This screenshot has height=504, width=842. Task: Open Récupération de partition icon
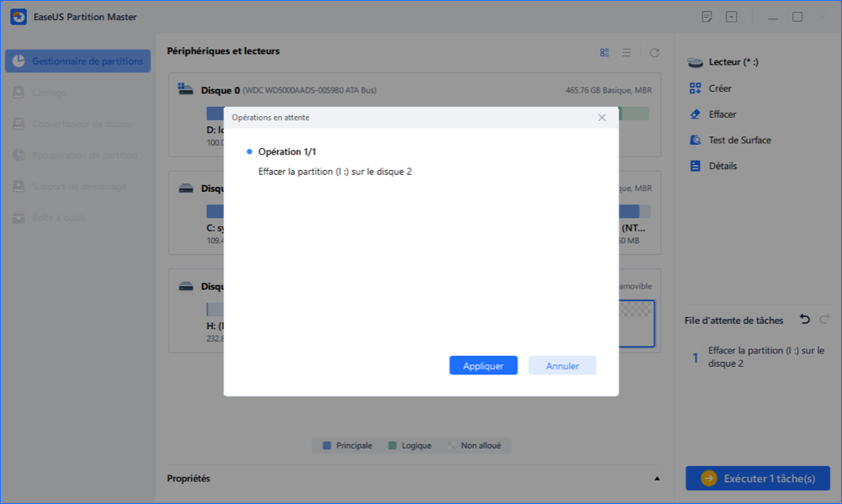[18, 155]
